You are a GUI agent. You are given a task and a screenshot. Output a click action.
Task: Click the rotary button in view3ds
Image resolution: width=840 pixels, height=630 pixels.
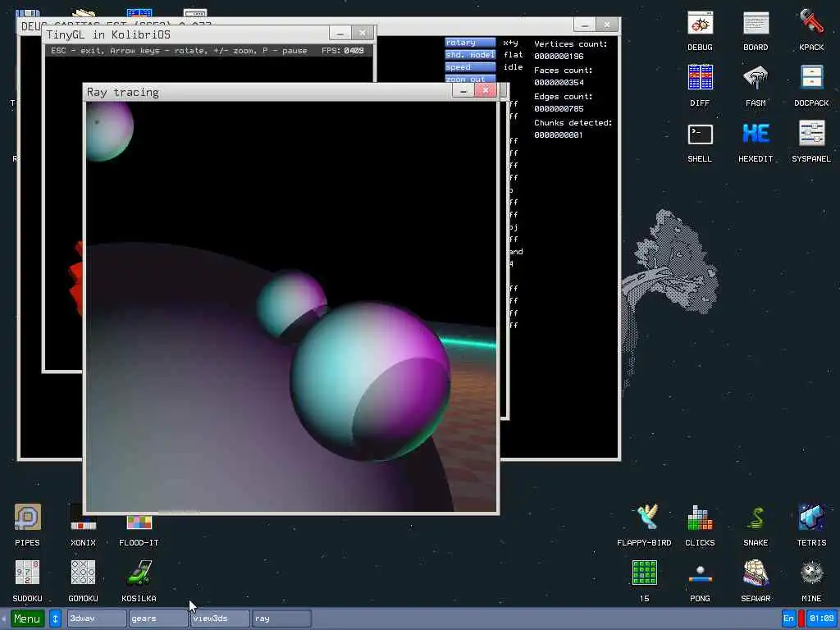point(470,43)
